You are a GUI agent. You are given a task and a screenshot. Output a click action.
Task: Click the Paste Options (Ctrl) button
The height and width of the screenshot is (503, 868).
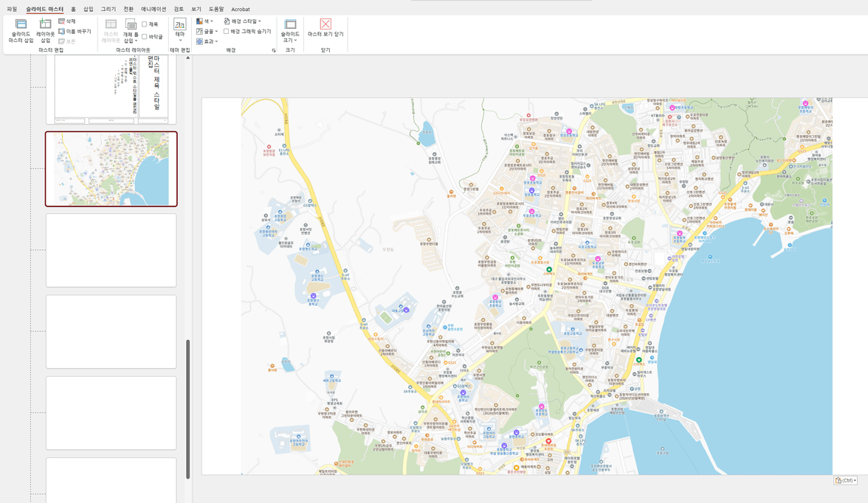pos(845,480)
